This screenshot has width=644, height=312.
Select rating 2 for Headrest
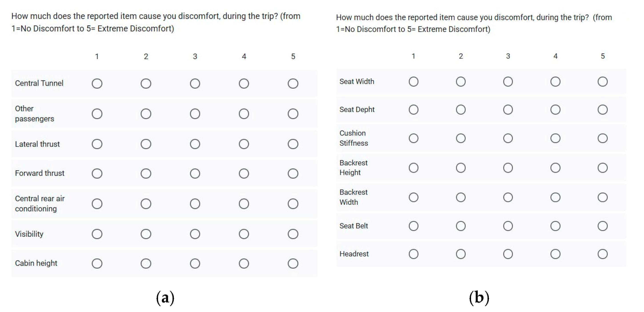point(461,254)
